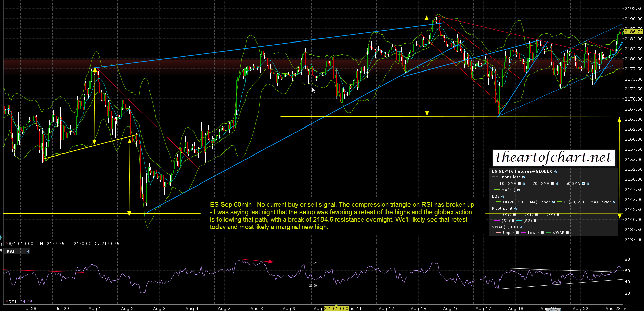Click the wrench icon beside 200 SMA
Image resolution: width=644 pixels, height=311 pixels.
coord(557,184)
